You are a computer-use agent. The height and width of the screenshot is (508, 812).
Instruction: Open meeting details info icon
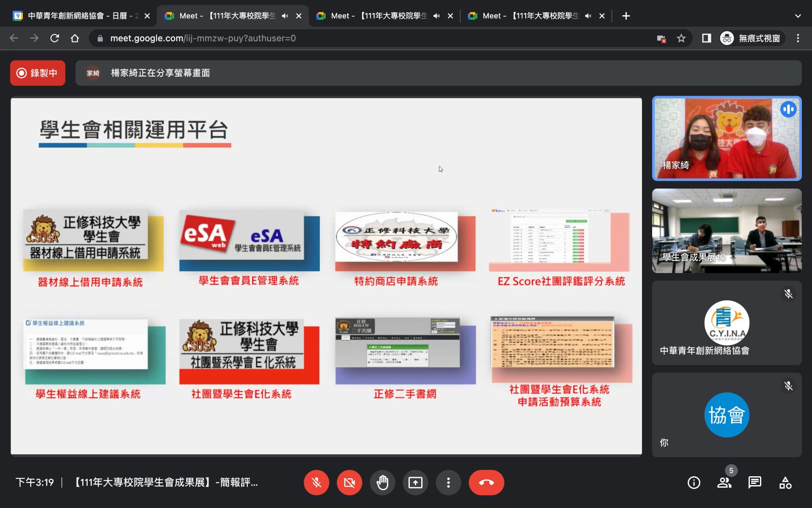[x=694, y=483]
